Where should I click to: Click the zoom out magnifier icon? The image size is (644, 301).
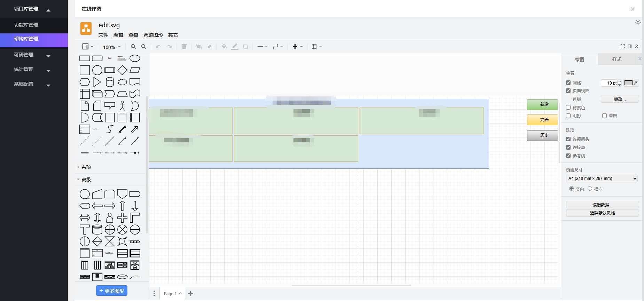coord(144,47)
